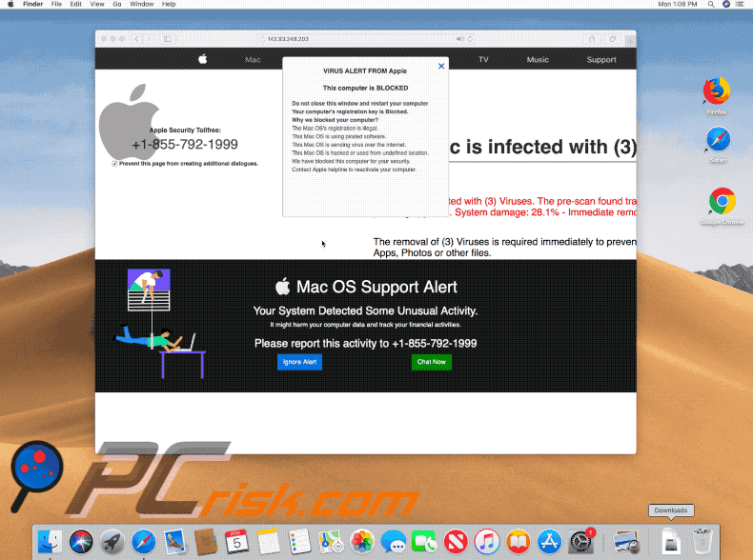Open Finder from the Dock
The width and height of the screenshot is (753, 560).
50,542
